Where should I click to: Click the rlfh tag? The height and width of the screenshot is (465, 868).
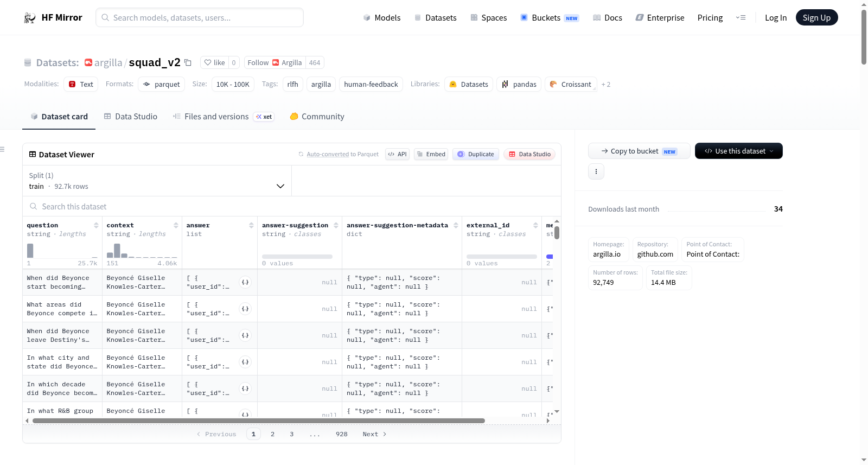(x=293, y=84)
